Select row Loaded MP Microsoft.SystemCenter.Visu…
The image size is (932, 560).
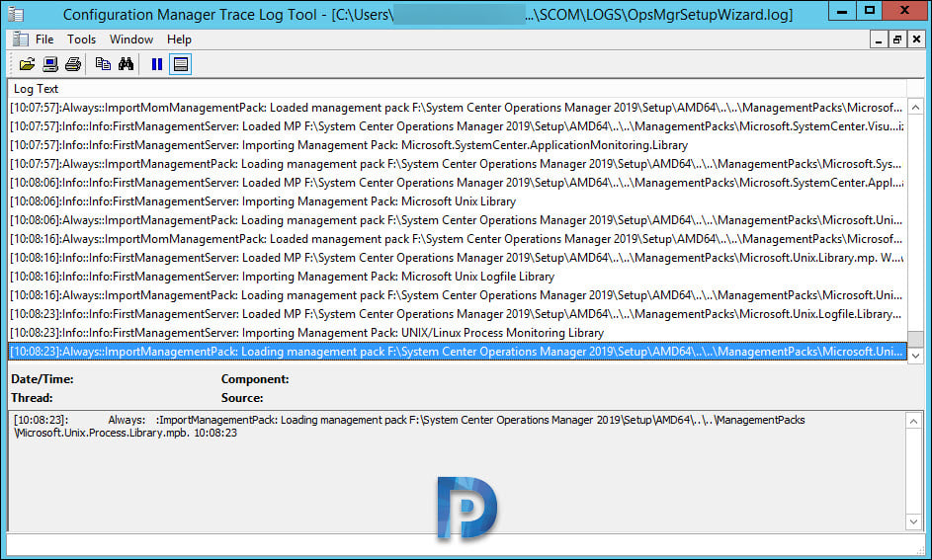tap(457, 126)
